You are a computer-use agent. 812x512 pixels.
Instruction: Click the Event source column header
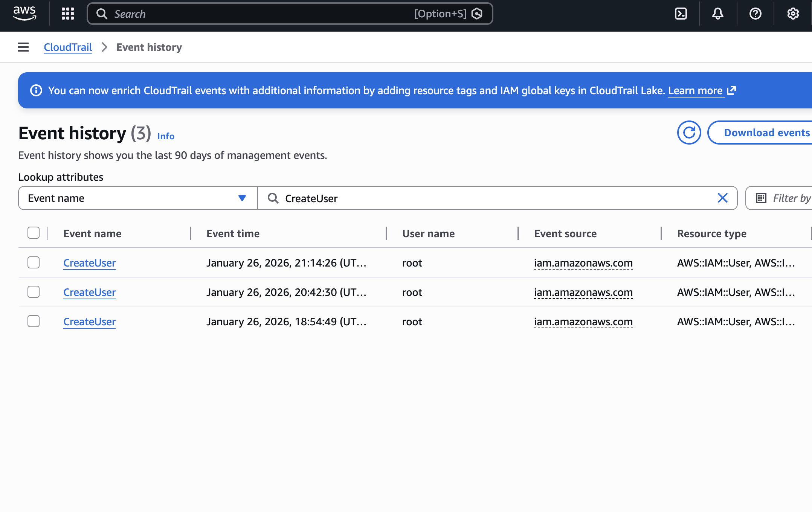tap(565, 233)
